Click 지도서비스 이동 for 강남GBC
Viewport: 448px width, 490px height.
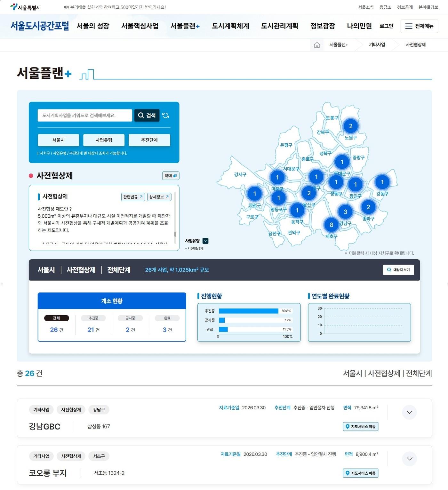[x=361, y=427]
